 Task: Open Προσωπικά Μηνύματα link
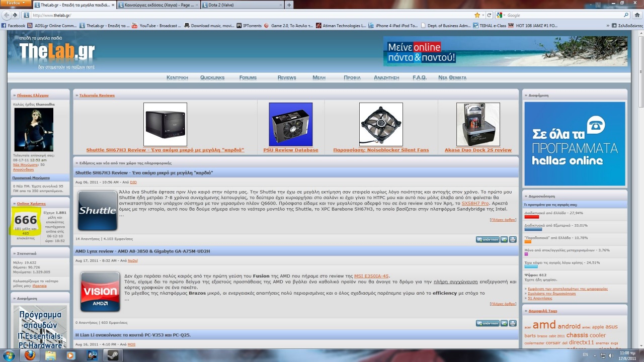tap(31, 177)
